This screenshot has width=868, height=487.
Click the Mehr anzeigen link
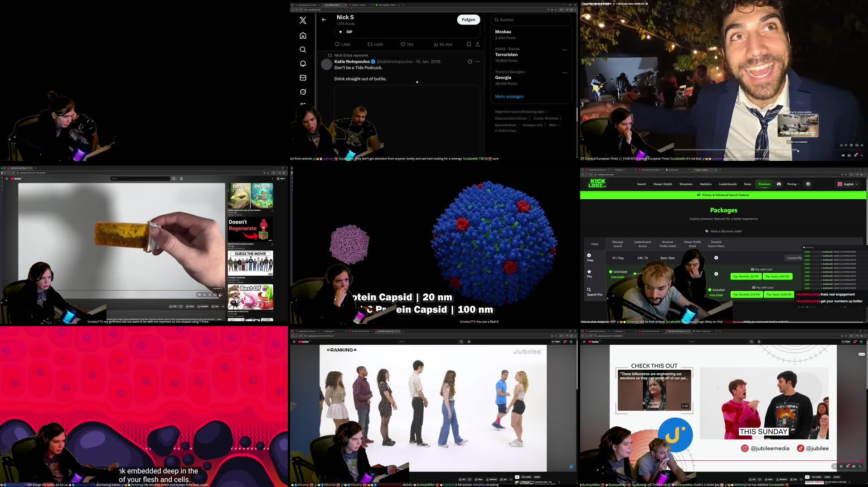coord(509,96)
